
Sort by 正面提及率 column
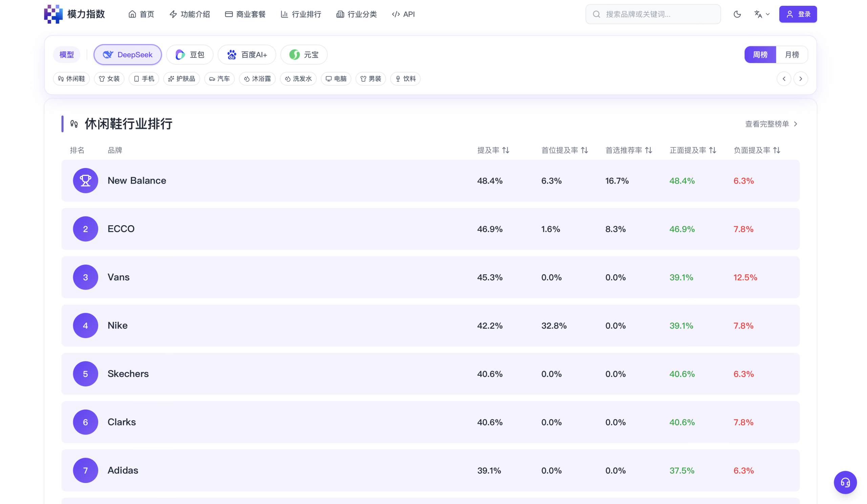(693, 150)
